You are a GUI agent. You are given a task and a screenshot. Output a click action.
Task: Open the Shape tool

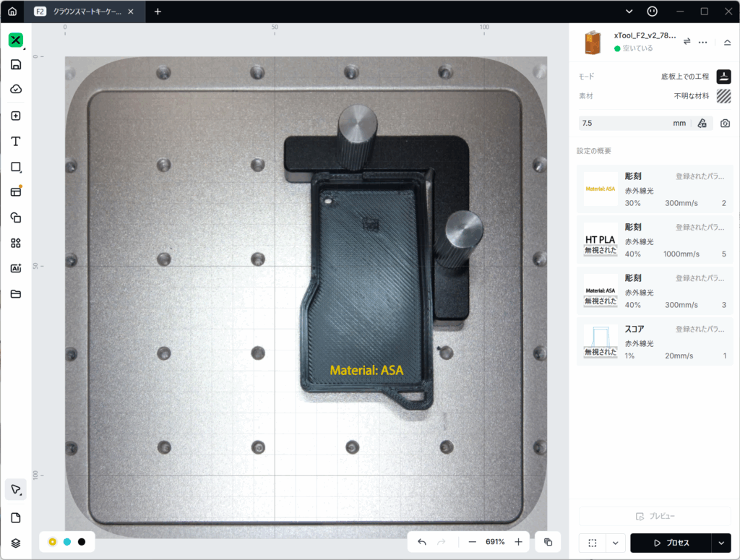pos(16,167)
